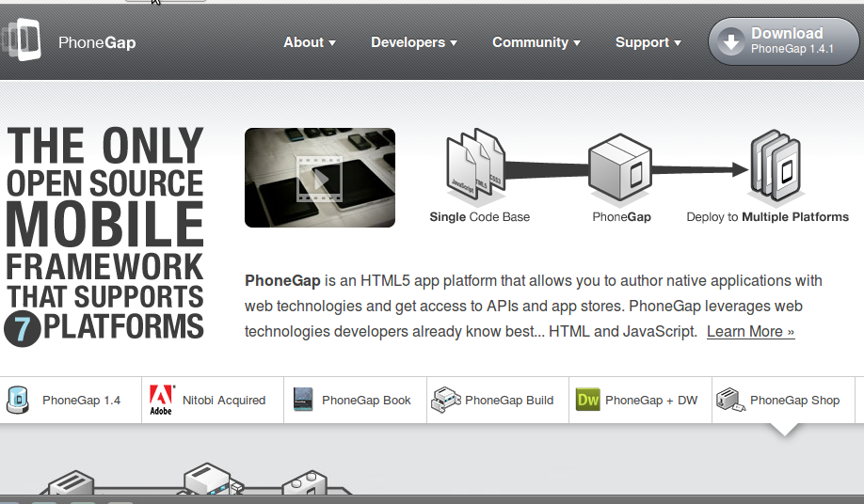Click the Dreamweaver Dw icon

click(x=588, y=400)
